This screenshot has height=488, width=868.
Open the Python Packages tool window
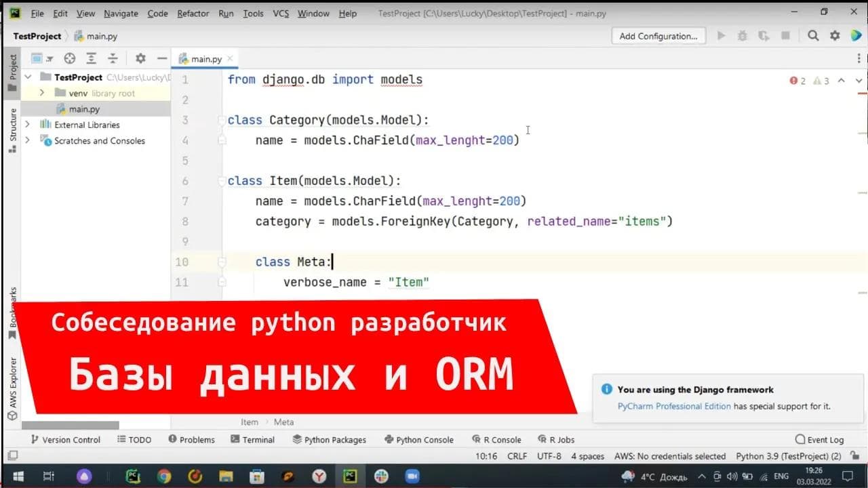(x=330, y=439)
